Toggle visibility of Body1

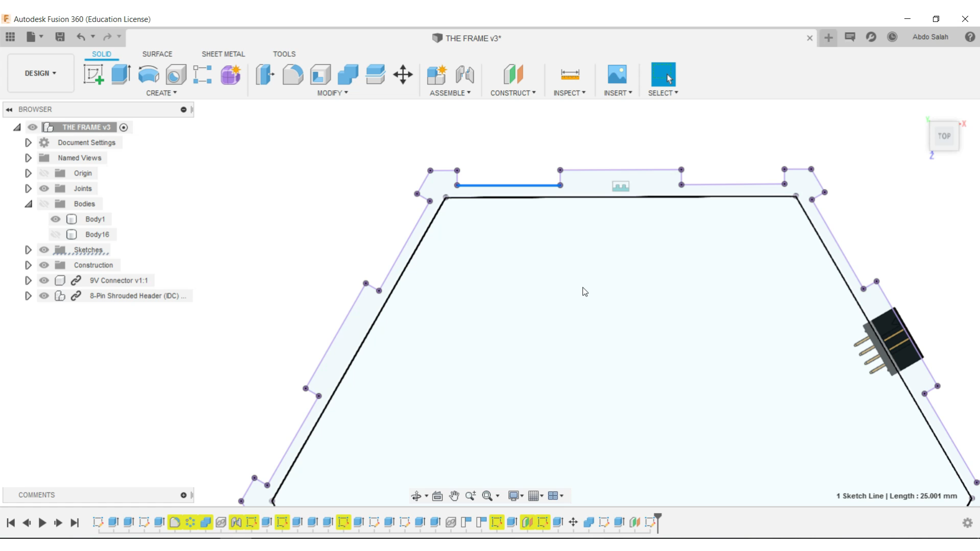(56, 219)
